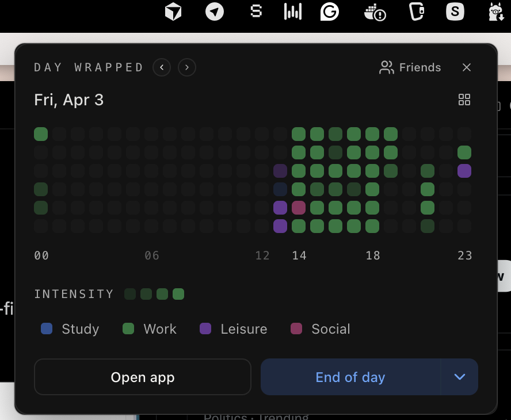Toggle the Leisure category in legend
The width and height of the screenshot is (511, 420).
[233, 329]
